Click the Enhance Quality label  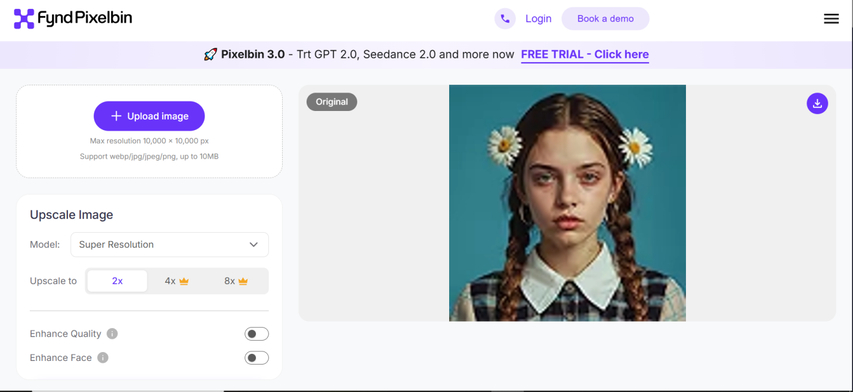point(65,334)
